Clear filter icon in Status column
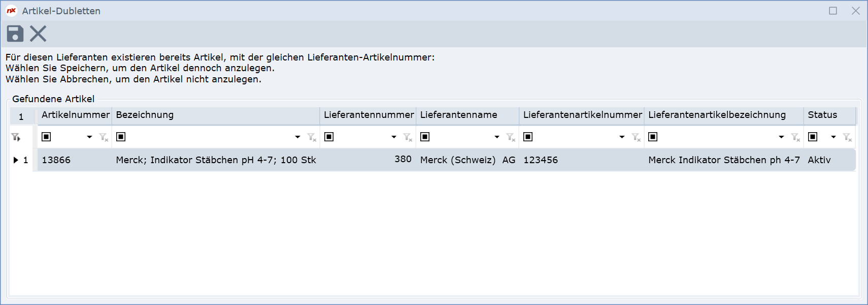Image resolution: width=868 pixels, height=305 pixels. 847,137
